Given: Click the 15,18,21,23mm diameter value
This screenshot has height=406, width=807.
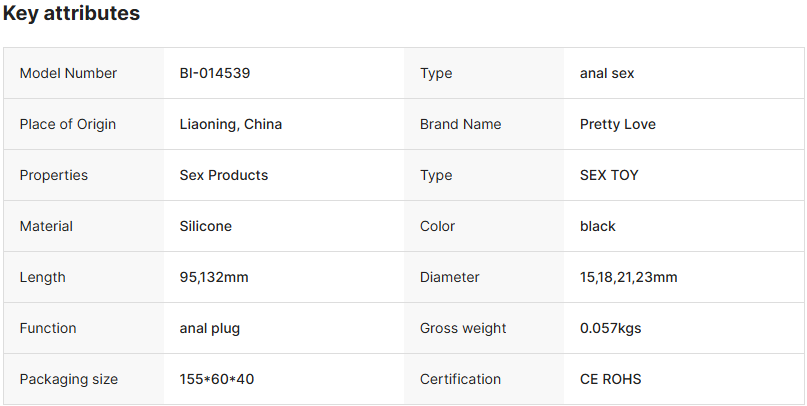Looking at the screenshot, I should [629, 277].
